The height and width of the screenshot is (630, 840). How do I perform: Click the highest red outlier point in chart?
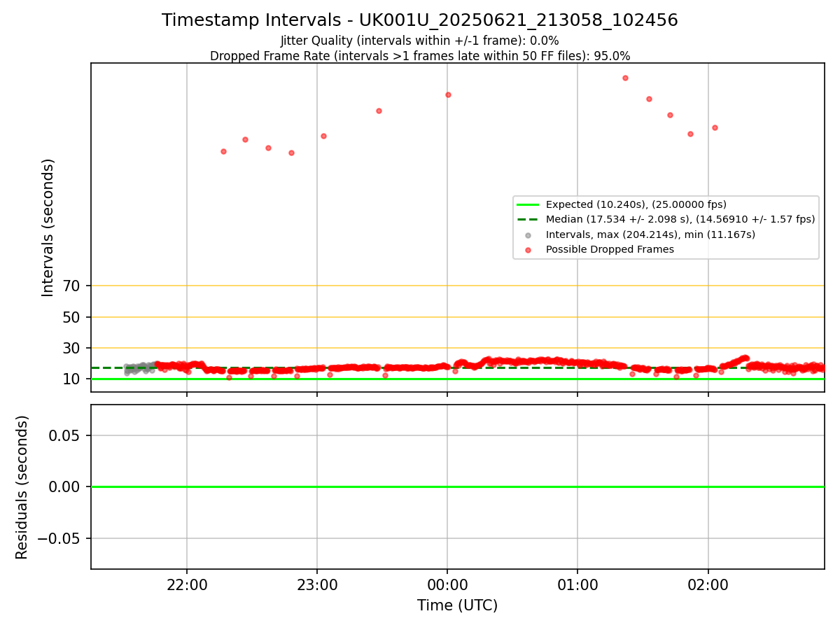pos(625,78)
